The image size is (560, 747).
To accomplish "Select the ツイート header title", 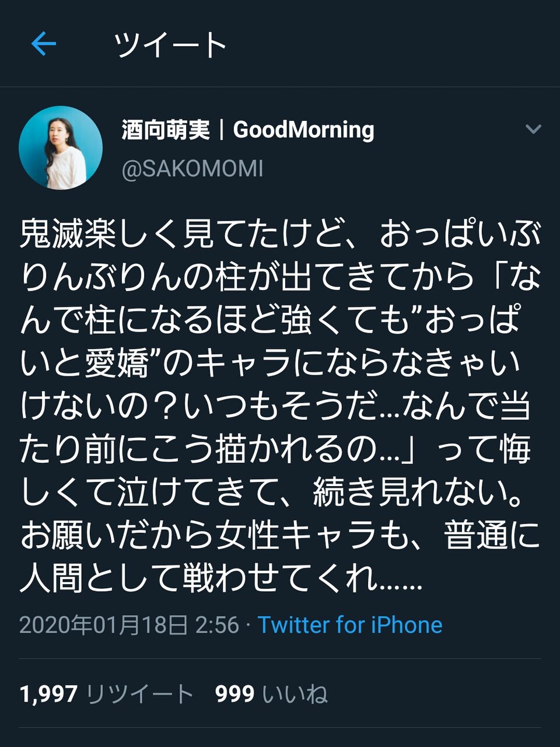I will pyautogui.click(x=170, y=44).
